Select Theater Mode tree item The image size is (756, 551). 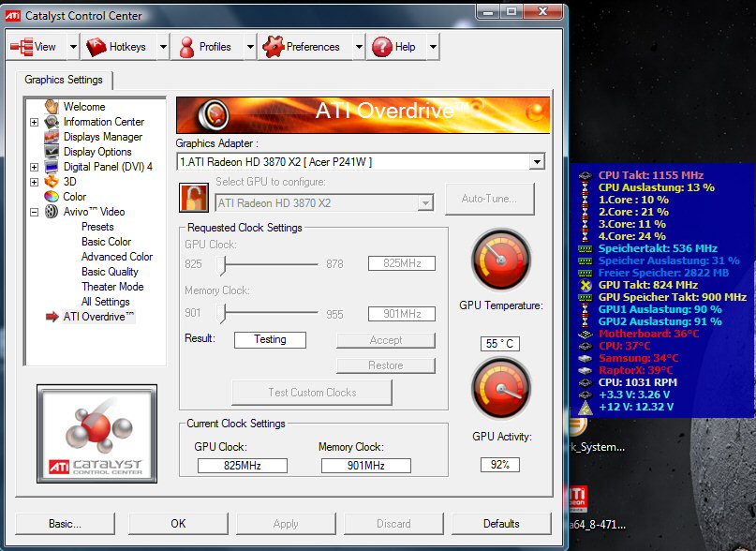[x=112, y=286]
